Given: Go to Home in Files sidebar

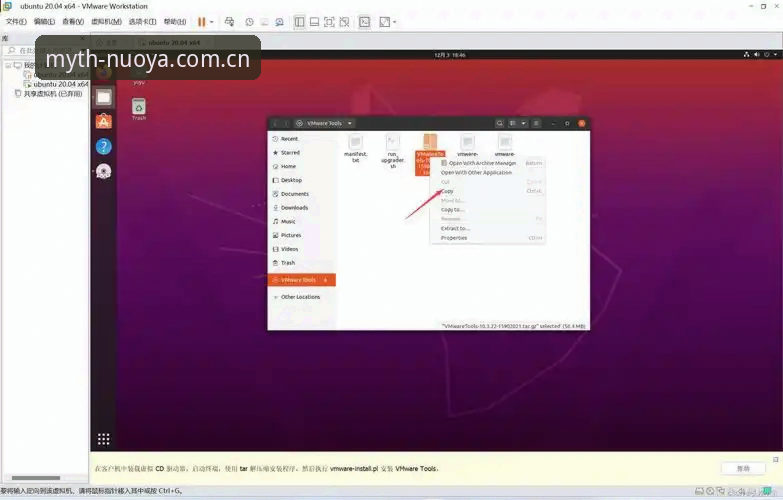Looking at the screenshot, I should 302,166.
